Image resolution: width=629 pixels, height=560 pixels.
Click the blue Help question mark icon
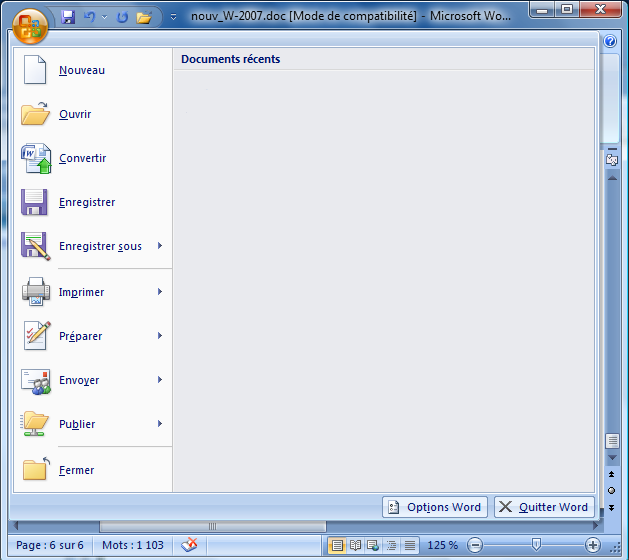[x=610, y=41]
